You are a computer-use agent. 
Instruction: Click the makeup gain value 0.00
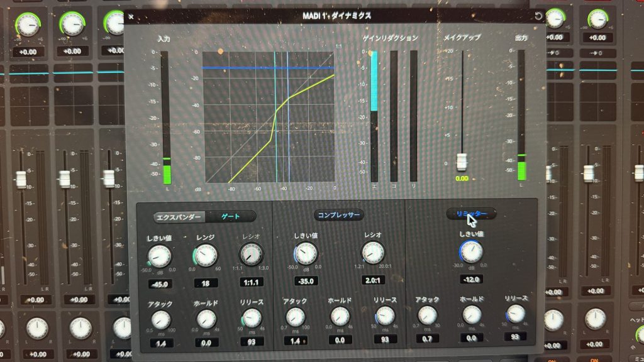[462, 178]
